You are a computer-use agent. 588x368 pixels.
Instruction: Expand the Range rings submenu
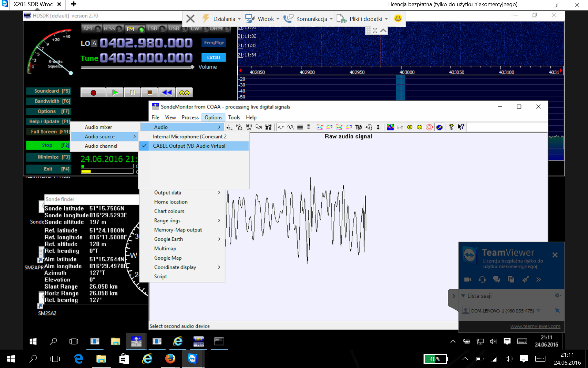tap(183, 220)
